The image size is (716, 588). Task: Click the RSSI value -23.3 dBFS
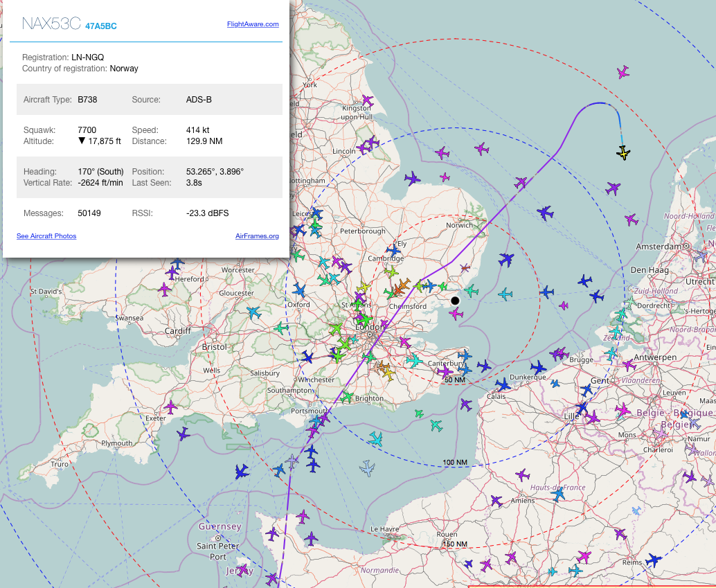point(207,213)
